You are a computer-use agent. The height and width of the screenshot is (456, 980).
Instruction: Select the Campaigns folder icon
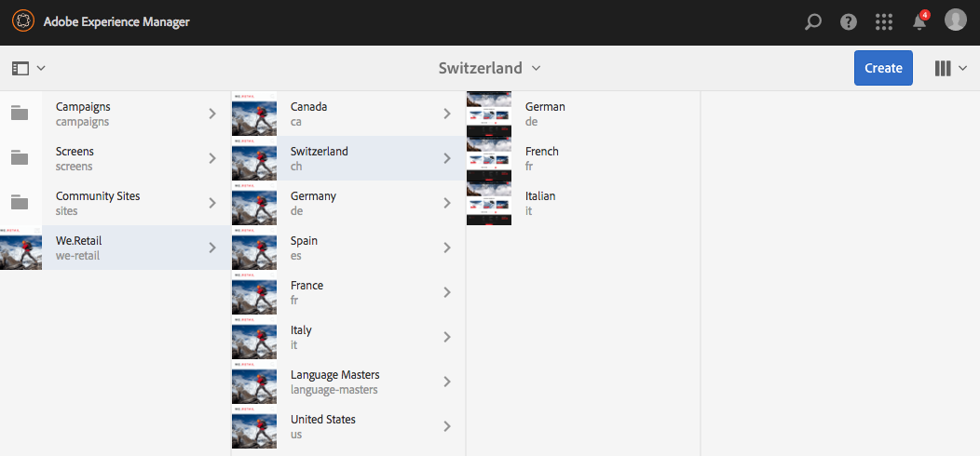click(20, 113)
